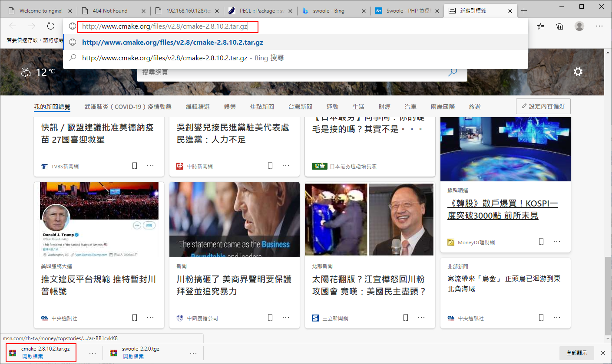Viewport: 612px width, 364px height.
Task: Open headline 寒流帶來「烏金」
Action: (504, 283)
